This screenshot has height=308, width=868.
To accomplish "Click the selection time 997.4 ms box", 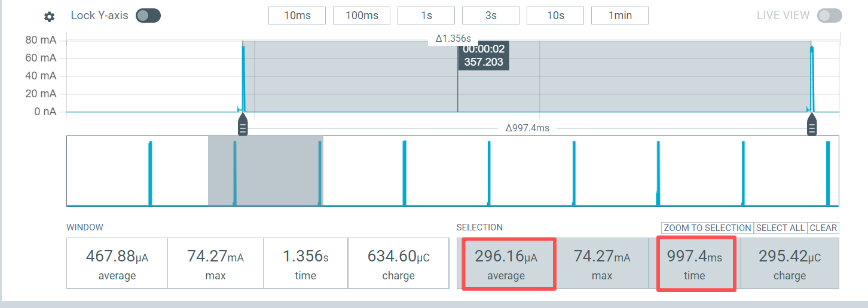I will coord(695,264).
